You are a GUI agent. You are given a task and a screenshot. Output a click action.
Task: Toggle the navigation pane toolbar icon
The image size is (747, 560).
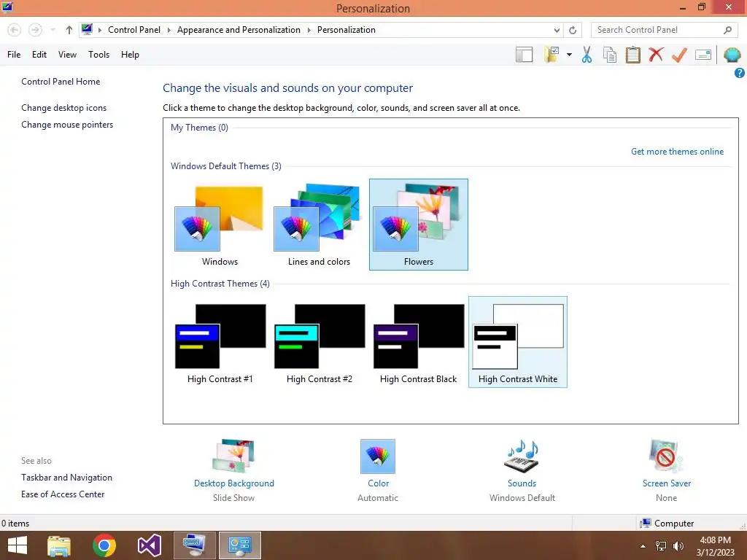coord(524,55)
